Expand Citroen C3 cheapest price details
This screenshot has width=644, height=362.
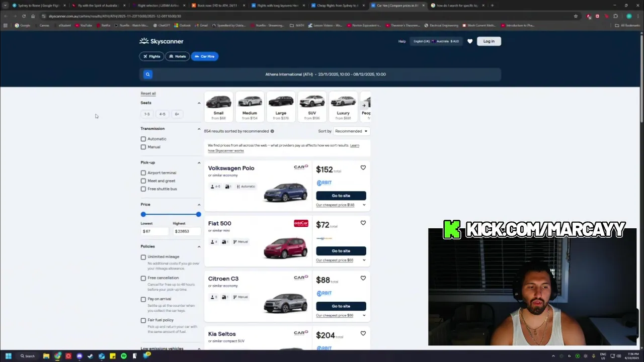coord(341,316)
